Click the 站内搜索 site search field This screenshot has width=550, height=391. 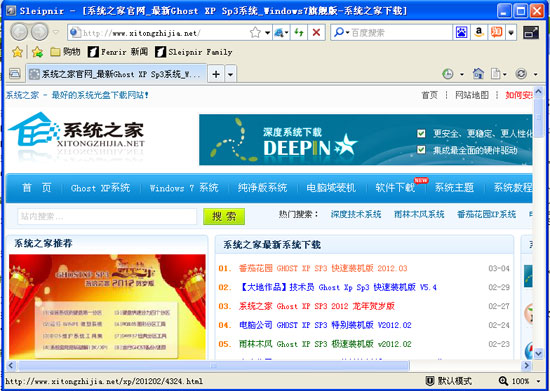pyautogui.click(x=107, y=216)
